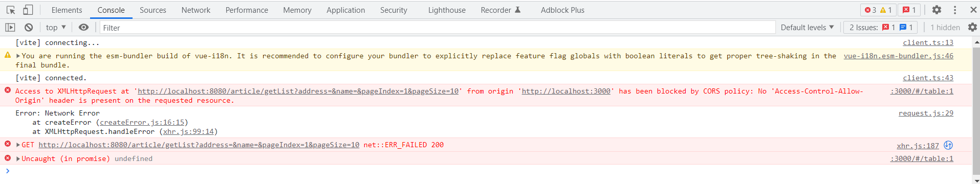Open the three-dot customize DevTools menu

(955, 10)
